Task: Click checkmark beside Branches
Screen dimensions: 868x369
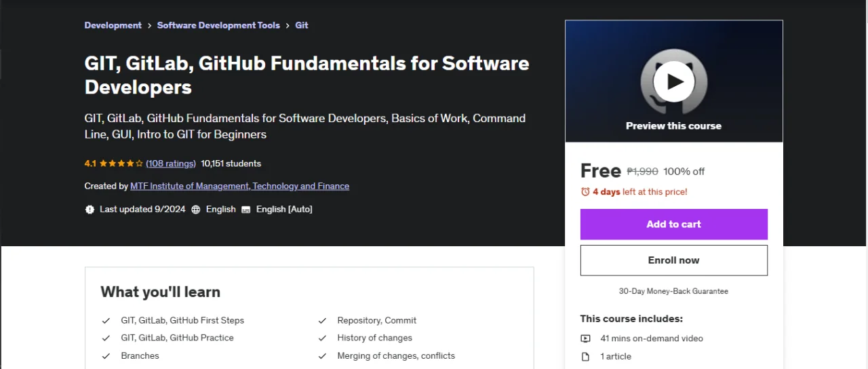Action: point(106,355)
